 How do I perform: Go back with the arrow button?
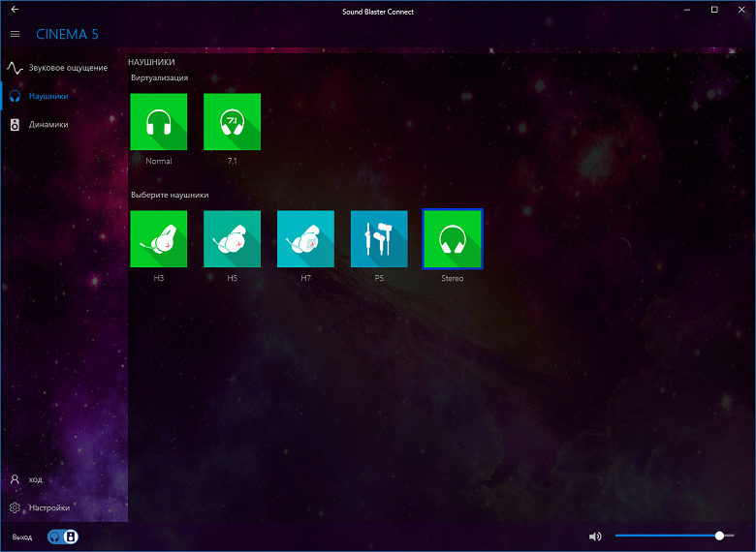tap(15, 9)
